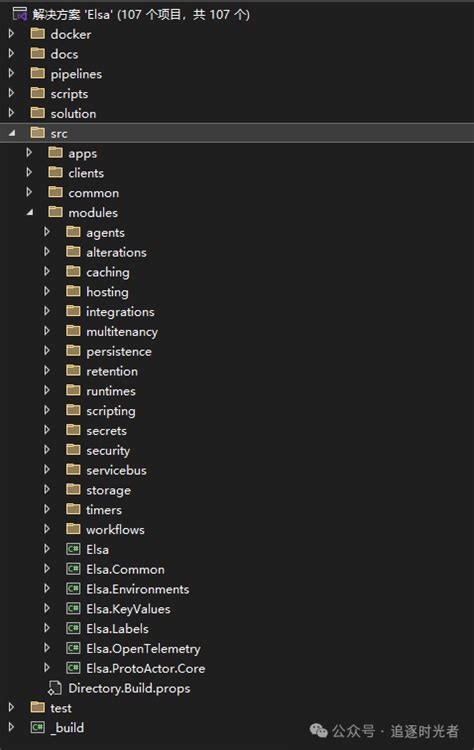474x750 pixels.
Task: Click the C# project icon for Elsa.OpenTelemetry
Action: point(73,648)
